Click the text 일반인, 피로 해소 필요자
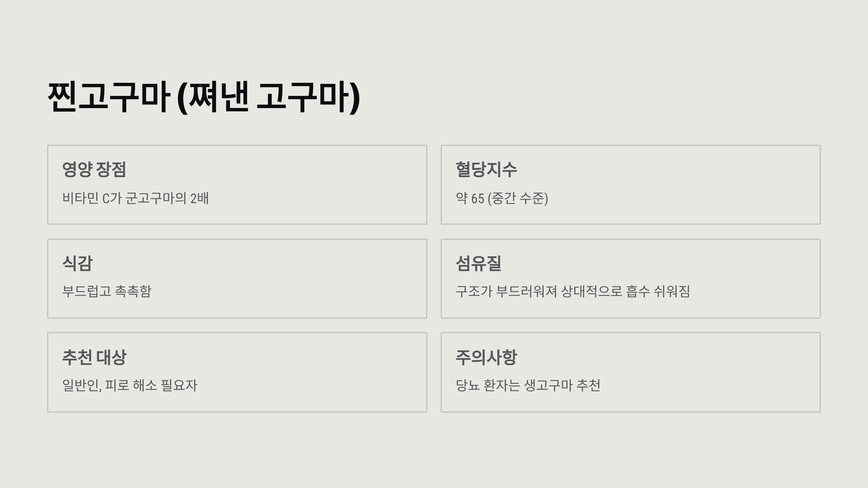 click(x=130, y=385)
